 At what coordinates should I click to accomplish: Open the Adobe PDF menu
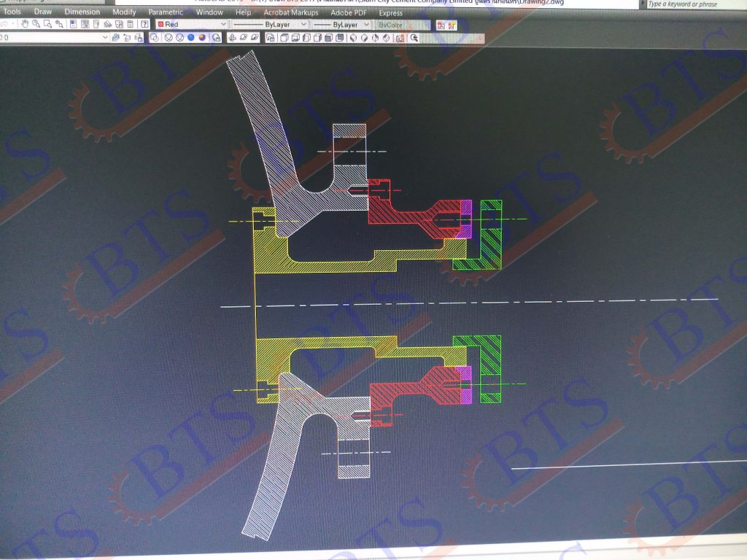(x=348, y=12)
